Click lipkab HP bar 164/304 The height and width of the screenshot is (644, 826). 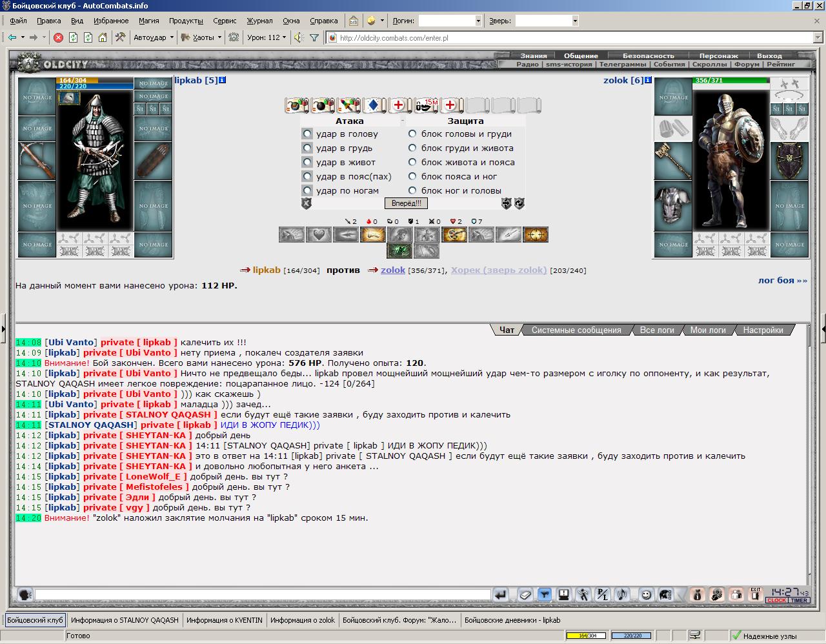click(x=95, y=81)
